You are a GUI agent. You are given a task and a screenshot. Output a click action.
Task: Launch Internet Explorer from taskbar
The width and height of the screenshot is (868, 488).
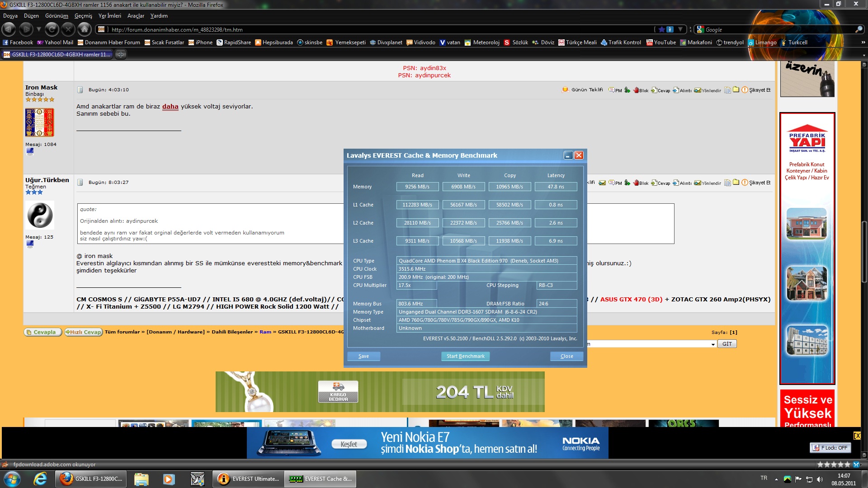coord(40,479)
